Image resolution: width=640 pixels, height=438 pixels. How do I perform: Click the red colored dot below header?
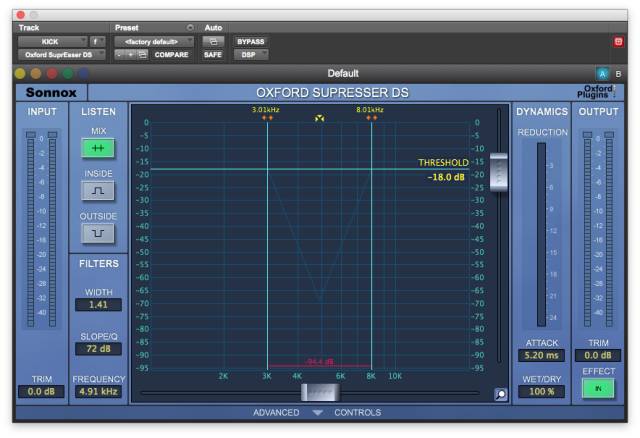52,74
